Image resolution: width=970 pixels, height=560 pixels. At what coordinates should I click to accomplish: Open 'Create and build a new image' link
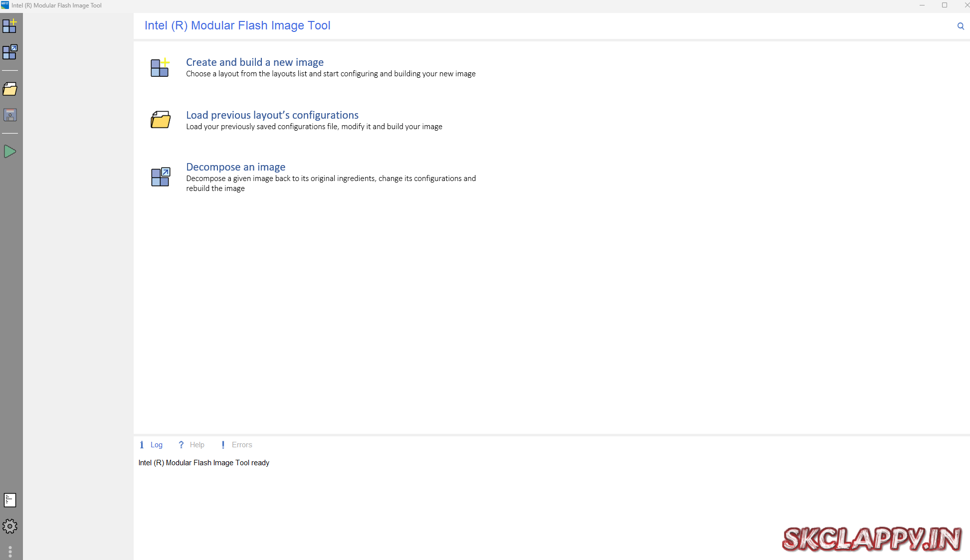255,62
